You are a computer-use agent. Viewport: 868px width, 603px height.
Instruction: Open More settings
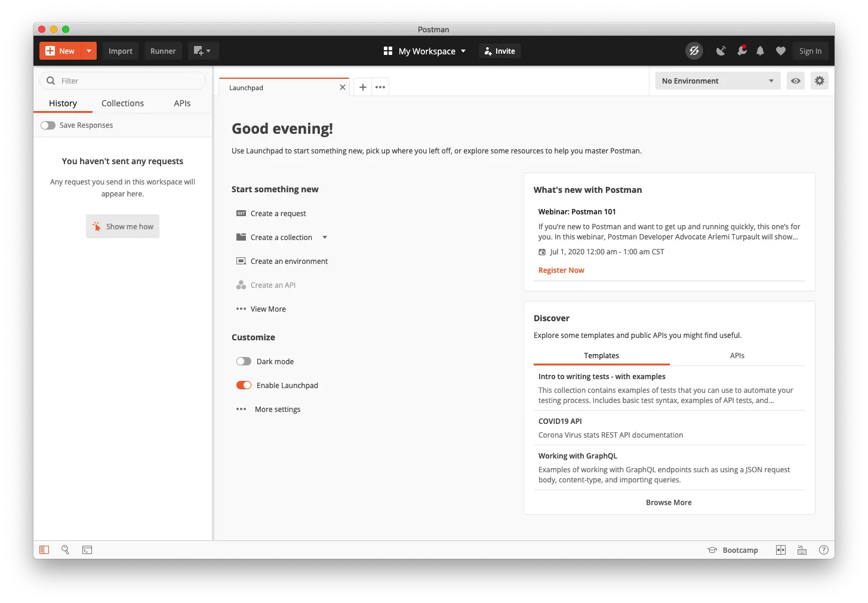pyautogui.click(x=278, y=409)
